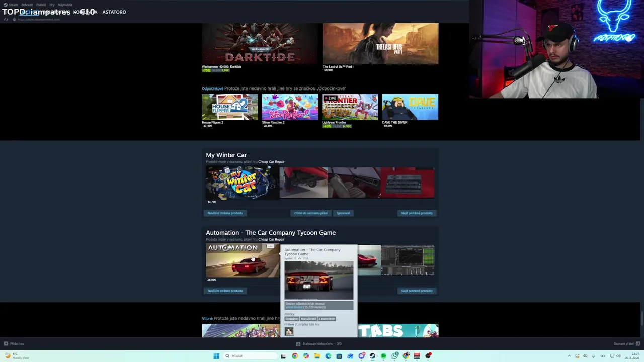Open the TABS game capsule
This screenshot has width=644, height=362.
click(398, 330)
